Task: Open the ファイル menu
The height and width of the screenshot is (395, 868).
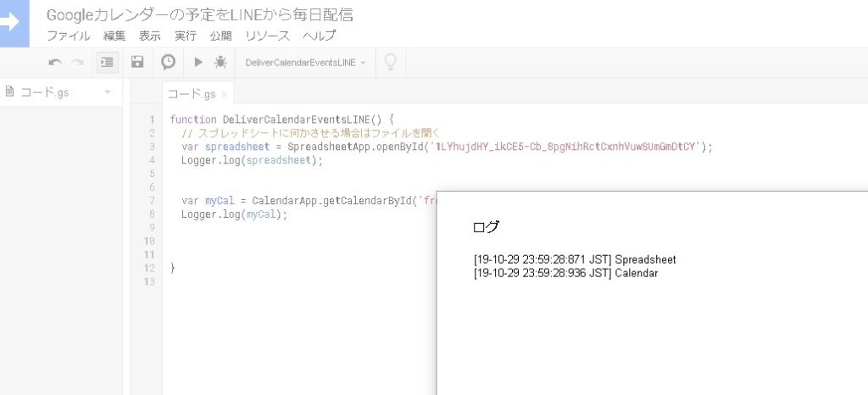Action: pos(69,36)
